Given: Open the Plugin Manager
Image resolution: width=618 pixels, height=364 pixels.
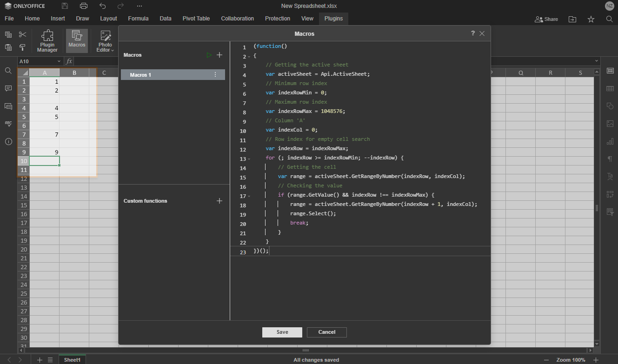Looking at the screenshot, I should (x=47, y=41).
